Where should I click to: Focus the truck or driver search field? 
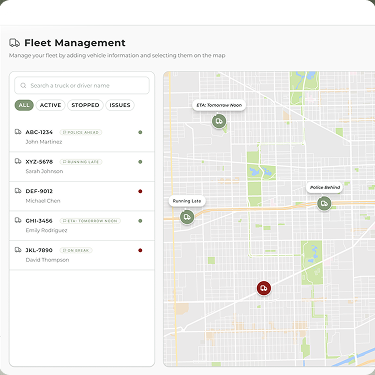click(x=82, y=85)
